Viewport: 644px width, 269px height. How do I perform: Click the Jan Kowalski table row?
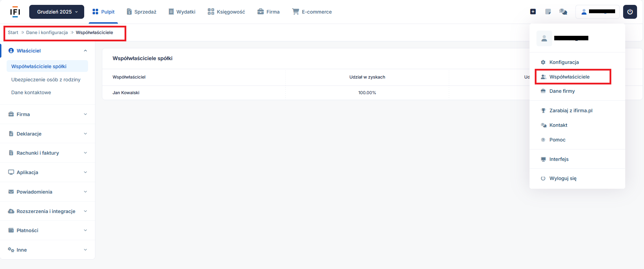point(126,93)
